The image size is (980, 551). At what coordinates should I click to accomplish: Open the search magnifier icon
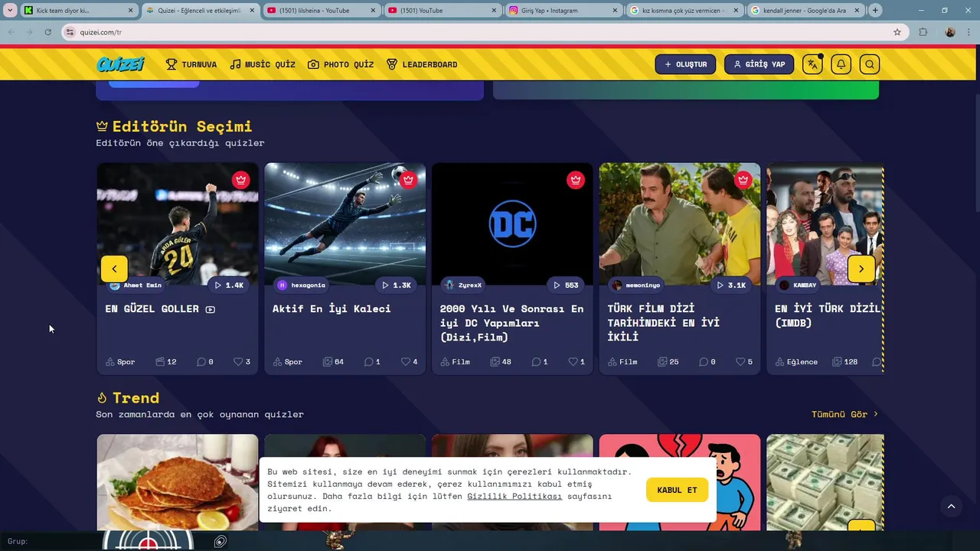tap(869, 64)
